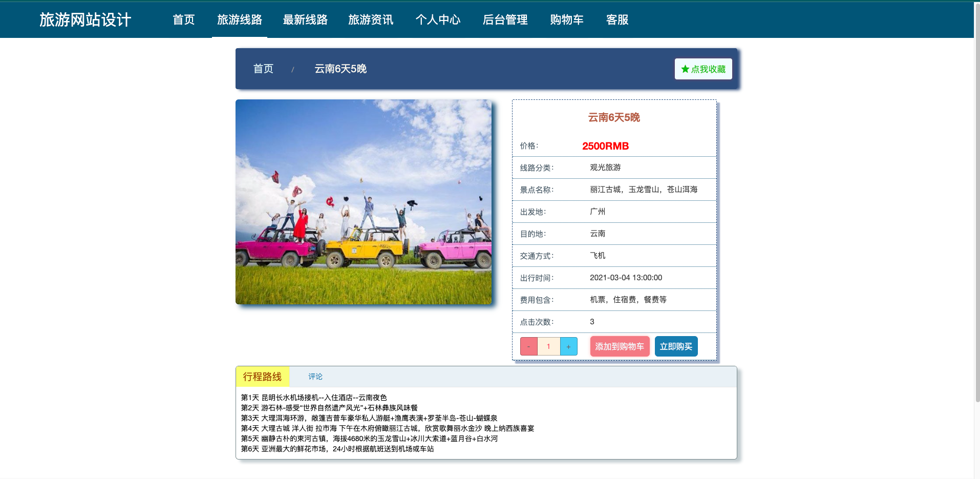
Task: Open 客服 navigation item
Action: pos(617,19)
